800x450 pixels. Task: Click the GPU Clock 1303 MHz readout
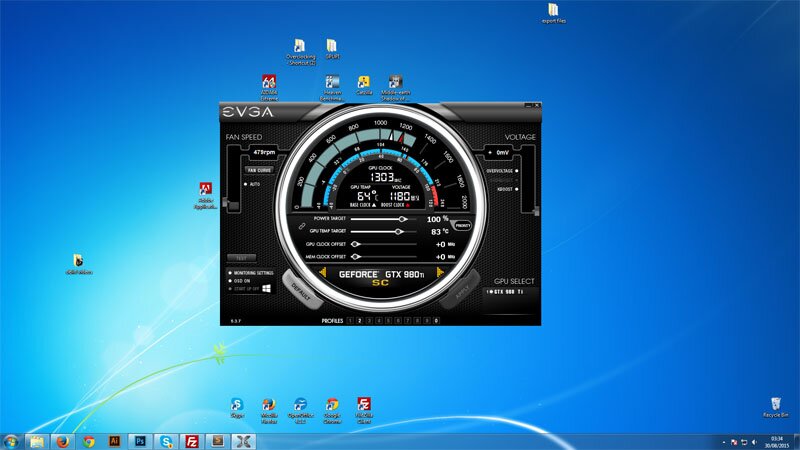pos(385,177)
